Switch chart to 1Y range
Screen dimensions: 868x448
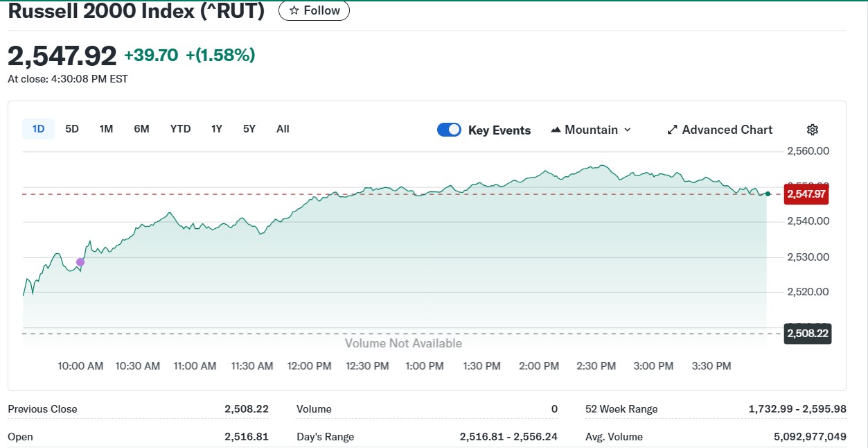[217, 129]
